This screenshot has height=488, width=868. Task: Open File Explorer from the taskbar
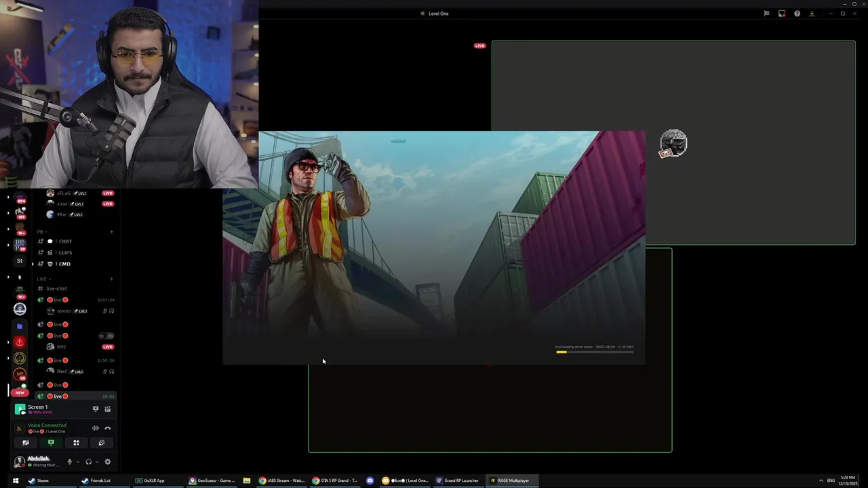pyautogui.click(x=247, y=481)
